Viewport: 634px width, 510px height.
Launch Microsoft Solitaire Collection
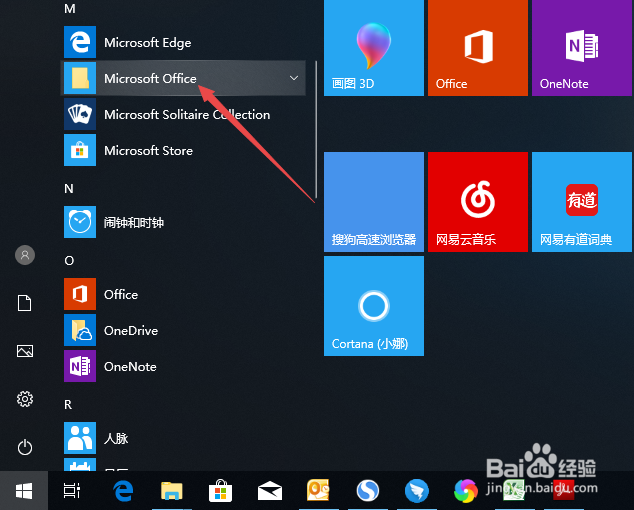coord(183,114)
